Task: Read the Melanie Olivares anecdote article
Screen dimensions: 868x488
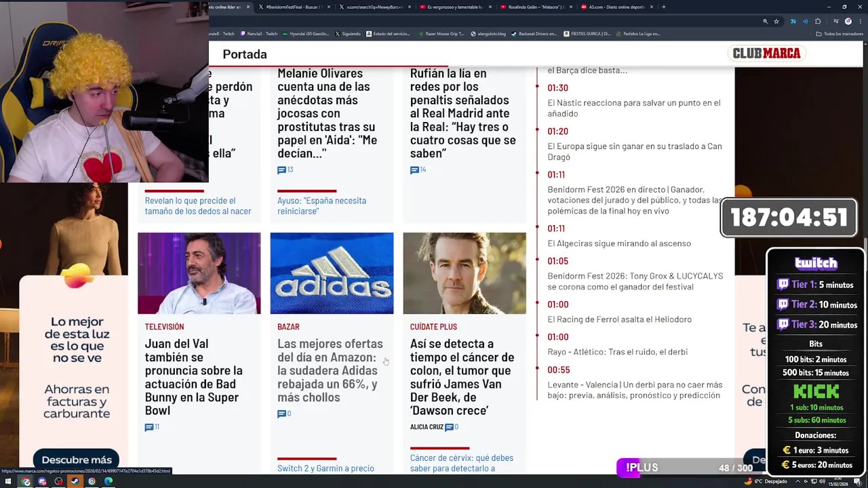Action: pos(327,113)
